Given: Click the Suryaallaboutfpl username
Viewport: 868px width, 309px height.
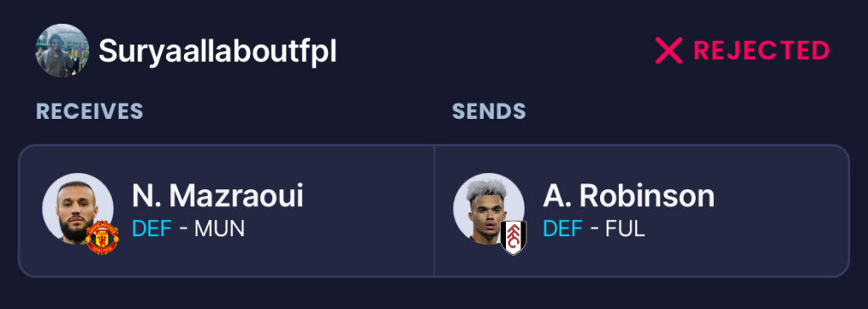Looking at the screenshot, I should pyautogui.click(x=218, y=52).
